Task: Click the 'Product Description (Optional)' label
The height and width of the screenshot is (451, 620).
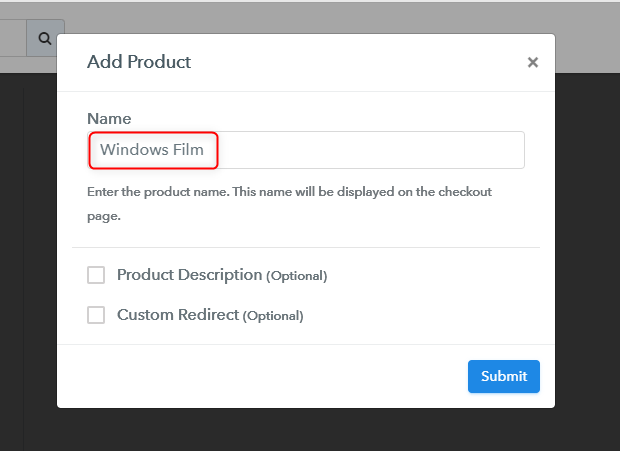Action: 222,275
